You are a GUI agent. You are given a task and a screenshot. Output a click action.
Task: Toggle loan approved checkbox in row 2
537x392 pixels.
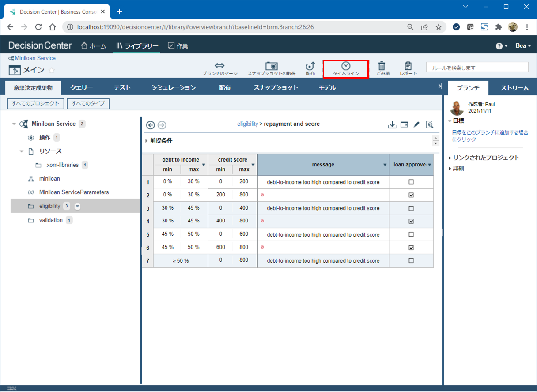tap(411, 195)
